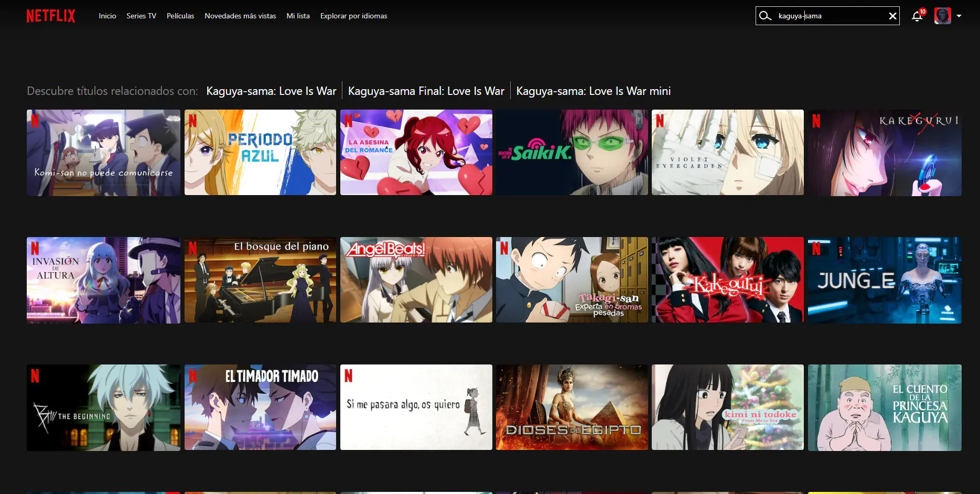
Task: Open Angel Beats! title card
Action: click(416, 280)
